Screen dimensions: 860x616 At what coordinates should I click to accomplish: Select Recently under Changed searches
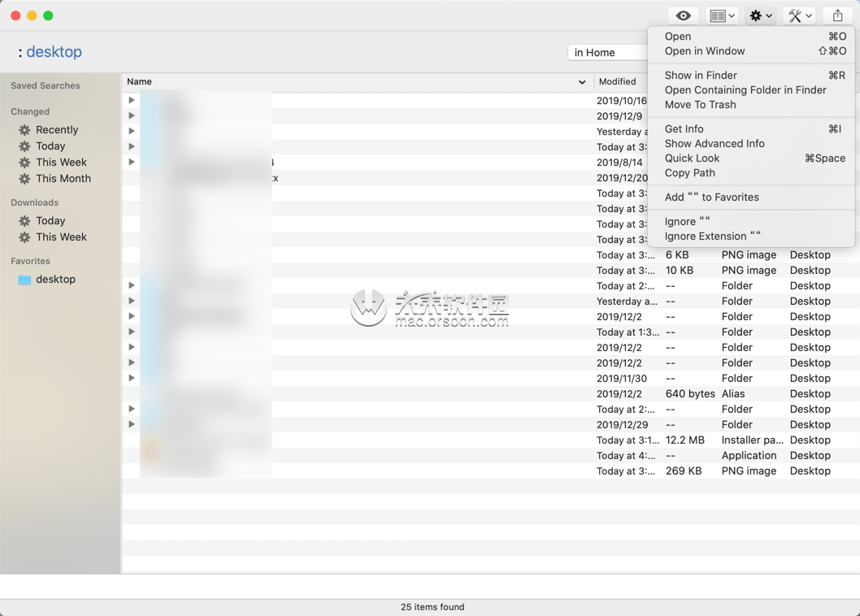click(56, 130)
